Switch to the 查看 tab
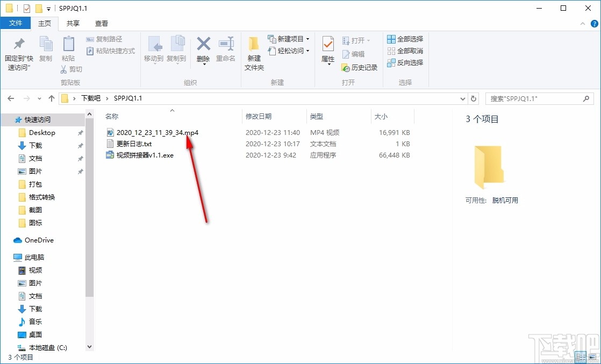 [102, 23]
